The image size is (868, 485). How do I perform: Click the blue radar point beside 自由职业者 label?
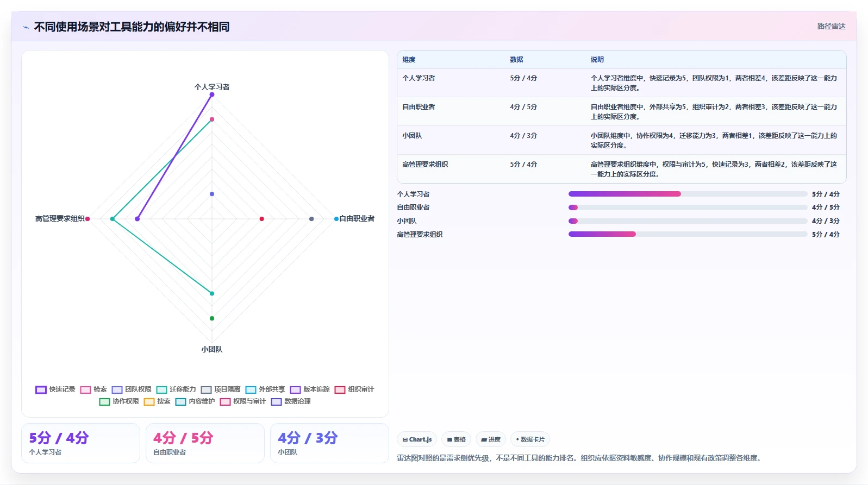point(336,219)
